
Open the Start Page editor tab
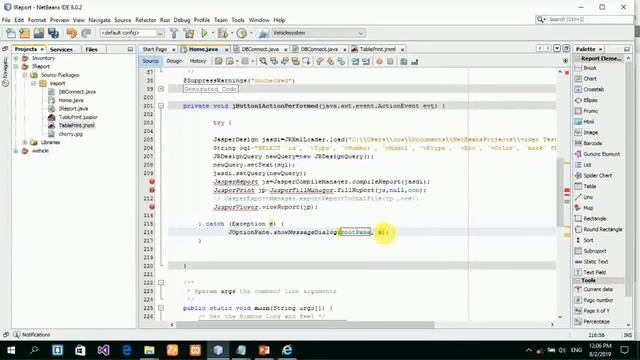click(x=155, y=49)
